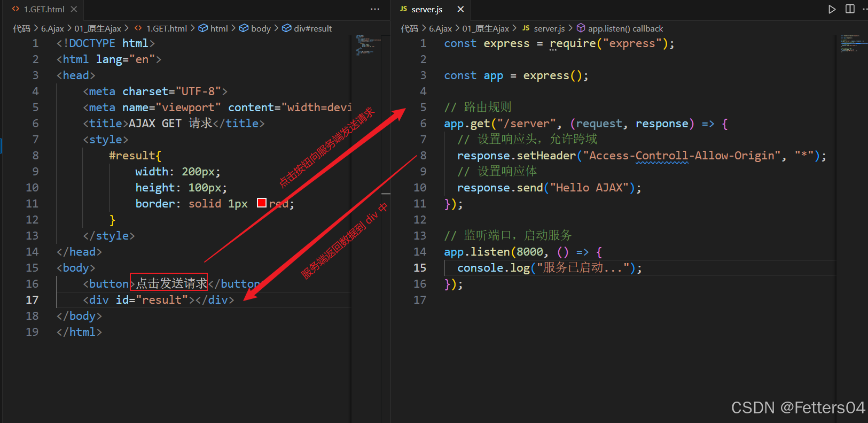This screenshot has width=868, height=423.
Task: Click the red color swatch on border line
Action: [262, 203]
